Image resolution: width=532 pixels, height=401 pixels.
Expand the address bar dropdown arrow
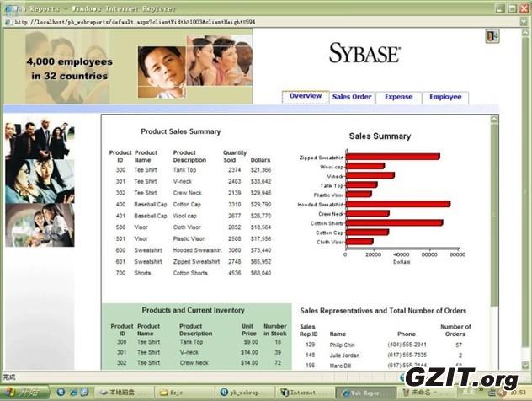(x=524, y=22)
